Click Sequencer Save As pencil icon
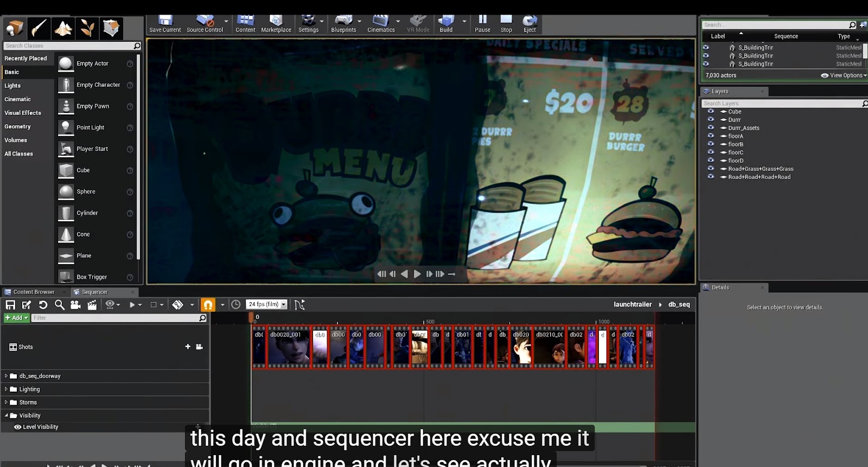This screenshot has height=467, width=868. coord(27,305)
